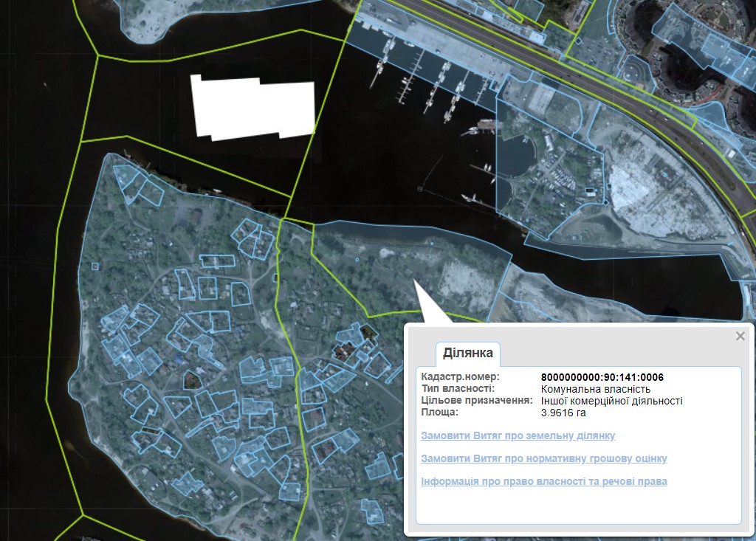The width and height of the screenshot is (756, 541).
Task: Close the parcel info popup
Action: click(740, 337)
